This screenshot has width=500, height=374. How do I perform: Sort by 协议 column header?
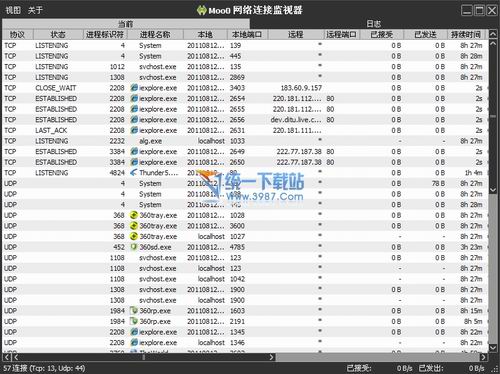click(x=17, y=34)
